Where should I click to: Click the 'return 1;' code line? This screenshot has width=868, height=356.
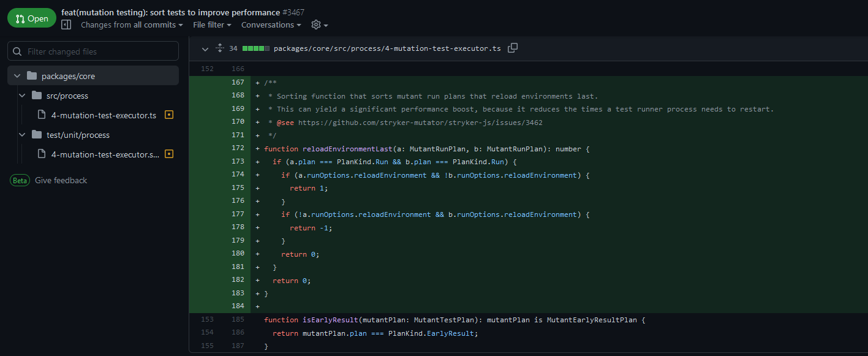[309, 188]
